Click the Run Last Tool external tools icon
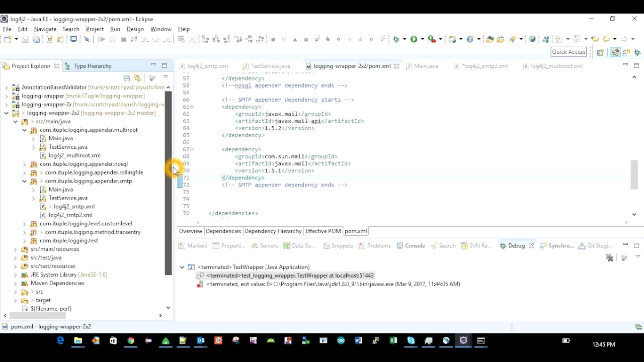 tap(431, 39)
